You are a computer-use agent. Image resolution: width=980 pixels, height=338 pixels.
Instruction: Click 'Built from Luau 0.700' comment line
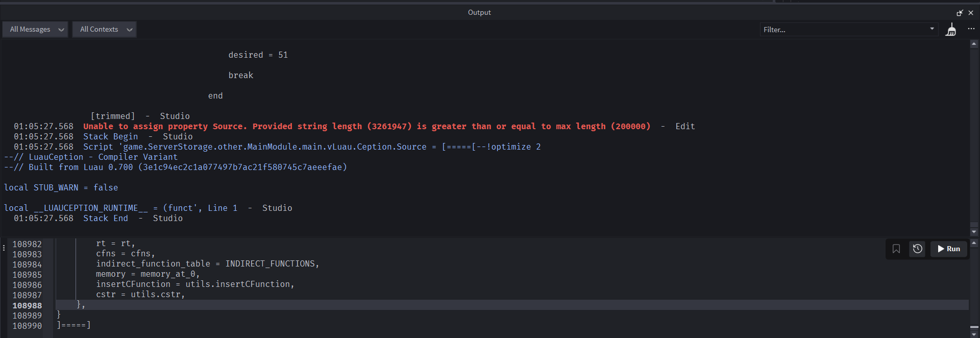click(175, 167)
